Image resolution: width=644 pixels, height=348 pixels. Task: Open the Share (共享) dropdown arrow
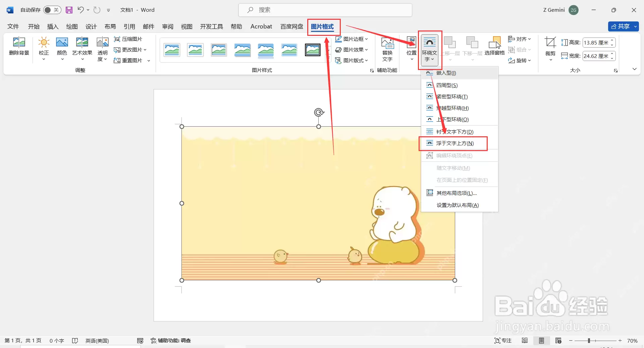(x=635, y=26)
